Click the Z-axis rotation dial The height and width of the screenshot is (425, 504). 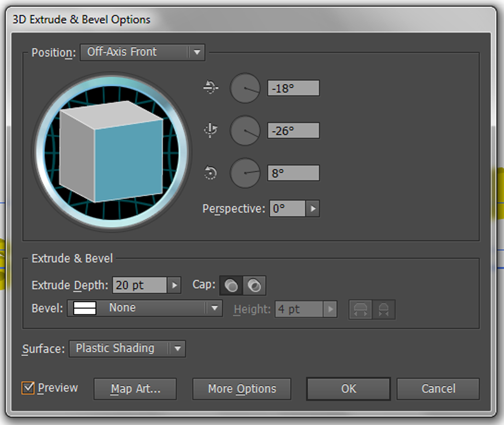[x=245, y=173]
